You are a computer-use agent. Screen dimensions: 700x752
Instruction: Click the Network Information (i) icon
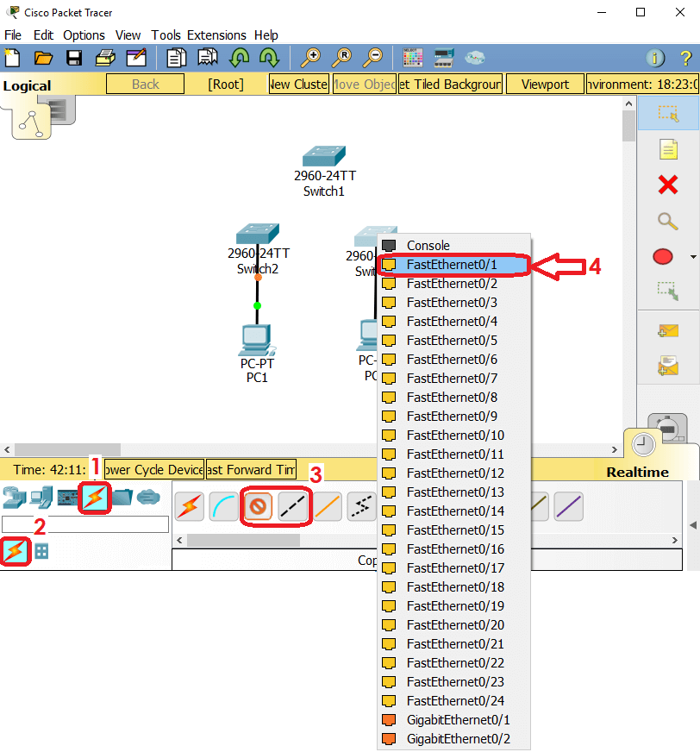coord(655,58)
